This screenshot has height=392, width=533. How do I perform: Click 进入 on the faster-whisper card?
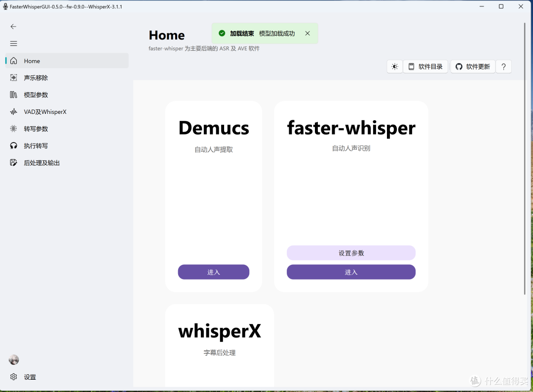tap(351, 272)
